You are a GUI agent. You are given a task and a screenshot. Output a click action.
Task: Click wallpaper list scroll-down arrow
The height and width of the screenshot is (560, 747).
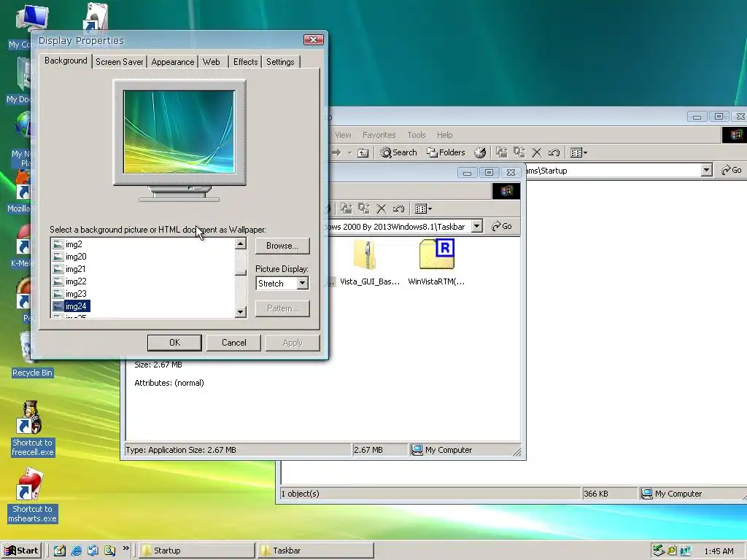click(x=241, y=312)
